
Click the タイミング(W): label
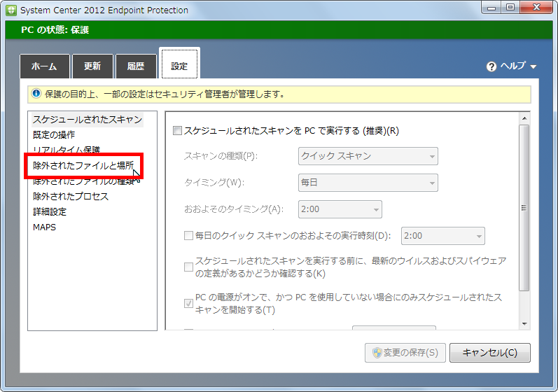pos(214,183)
